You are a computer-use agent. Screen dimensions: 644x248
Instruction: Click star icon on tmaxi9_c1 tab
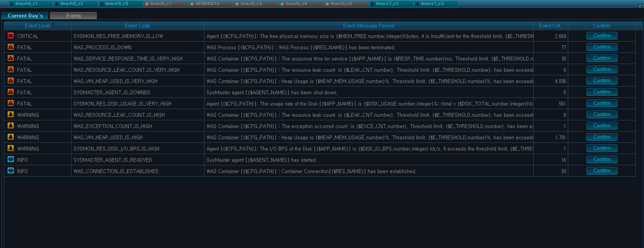pos(147,4)
